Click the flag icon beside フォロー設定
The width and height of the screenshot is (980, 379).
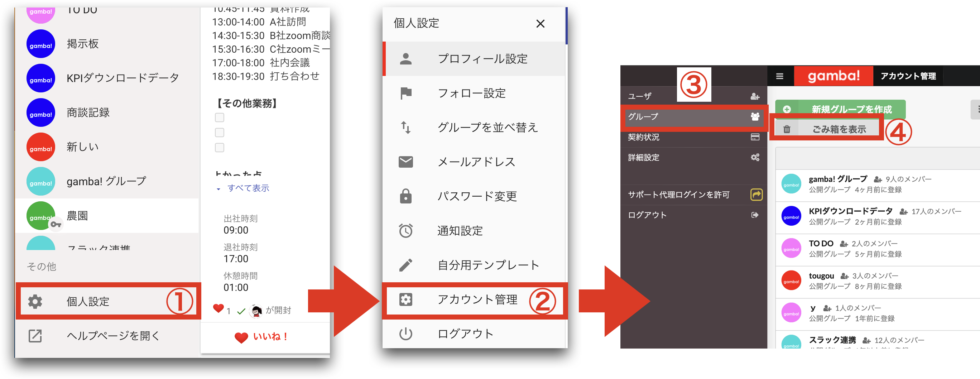406,93
